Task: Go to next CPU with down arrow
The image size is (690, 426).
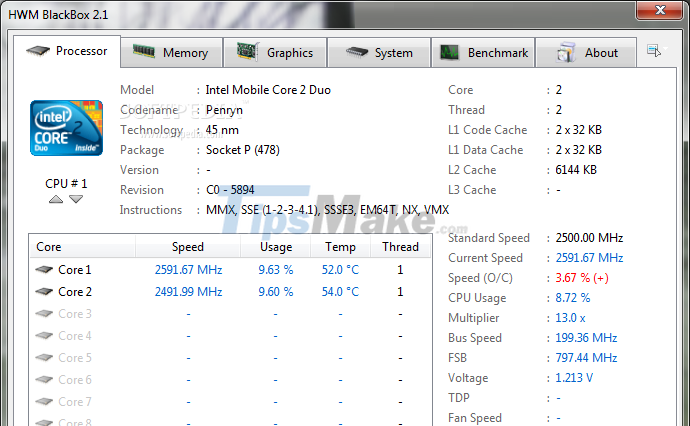Action: point(76,199)
